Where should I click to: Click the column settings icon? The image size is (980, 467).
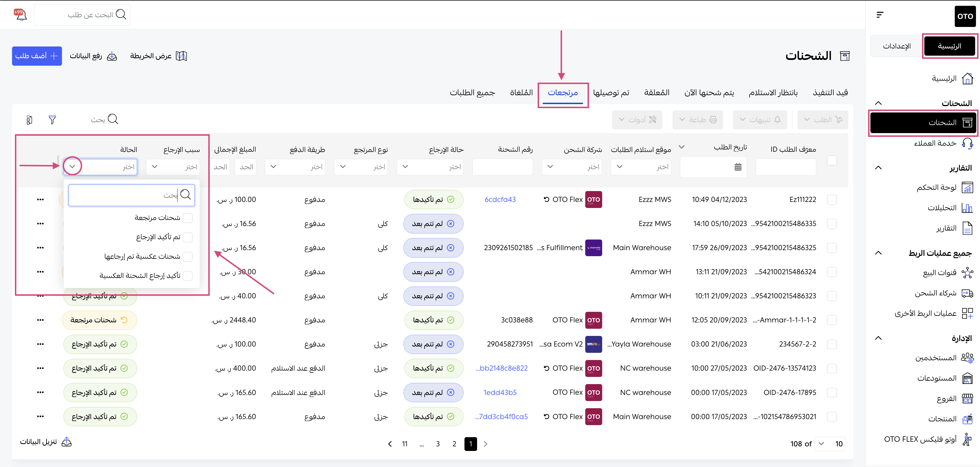(x=29, y=120)
